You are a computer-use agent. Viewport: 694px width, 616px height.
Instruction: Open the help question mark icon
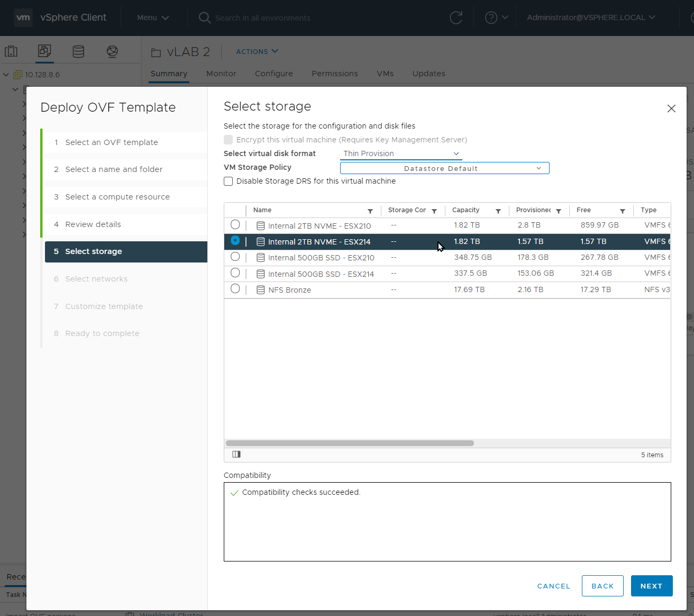(491, 18)
